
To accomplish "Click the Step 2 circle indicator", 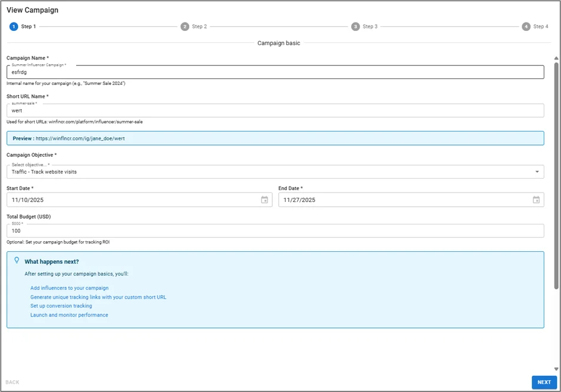I will pos(185,27).
